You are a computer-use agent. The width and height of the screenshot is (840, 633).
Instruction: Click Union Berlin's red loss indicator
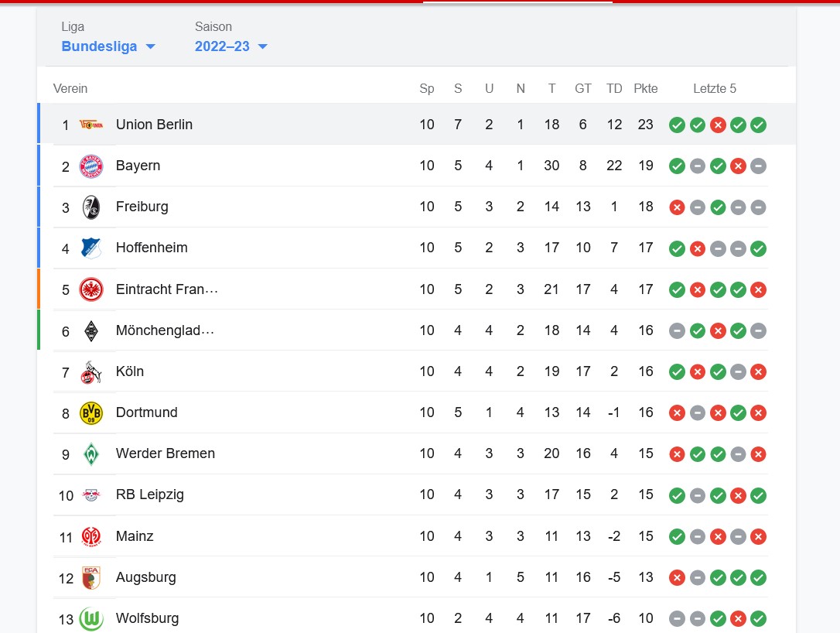coord(718,125)
